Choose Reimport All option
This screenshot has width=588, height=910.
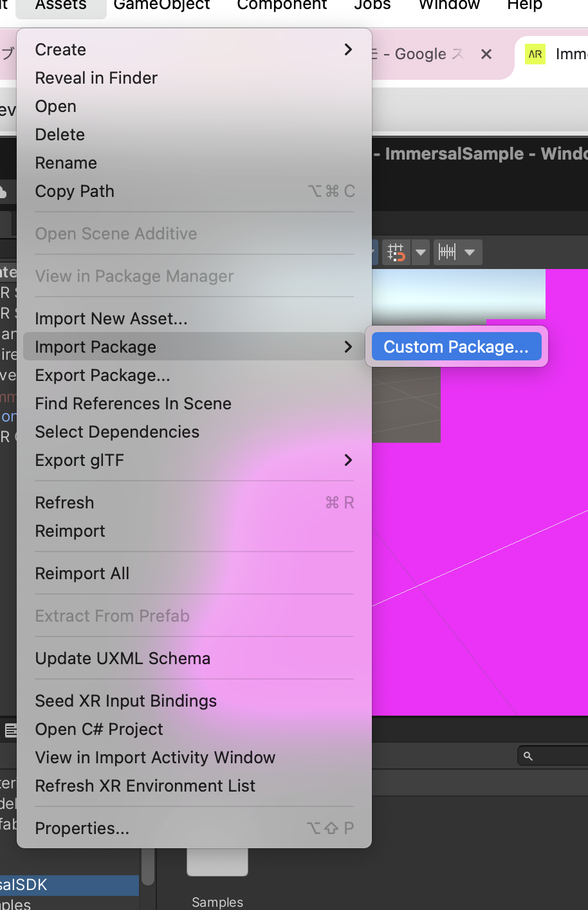coord(82,573)
